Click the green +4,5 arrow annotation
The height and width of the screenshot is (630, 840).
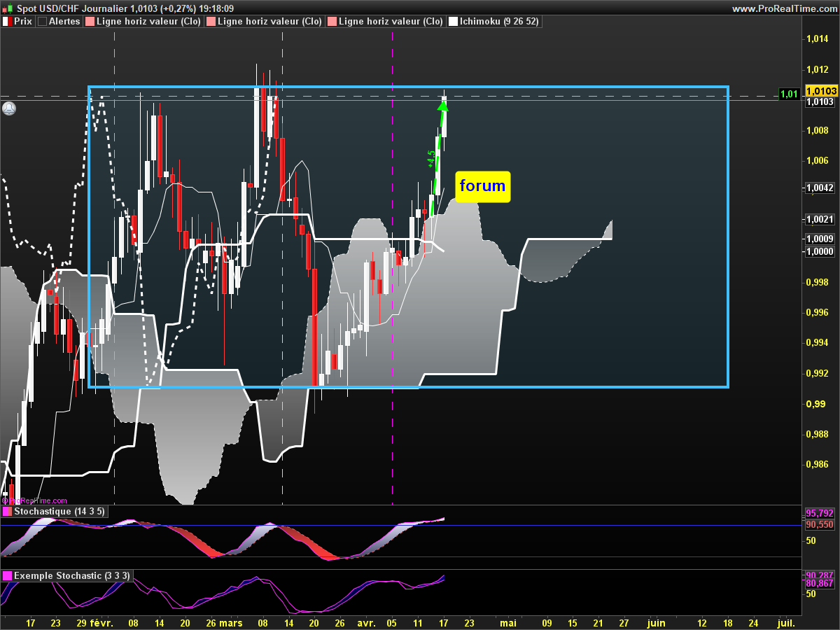[435, 157]
